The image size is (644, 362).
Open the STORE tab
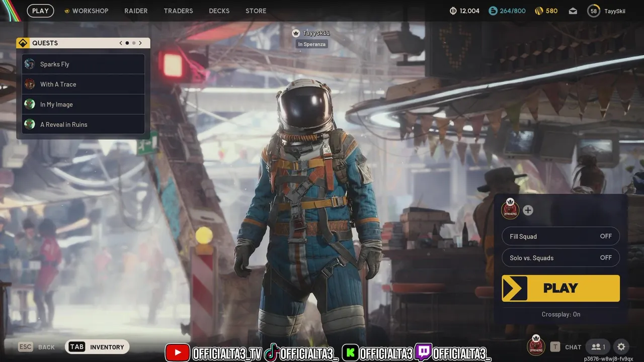click(256, 11)
